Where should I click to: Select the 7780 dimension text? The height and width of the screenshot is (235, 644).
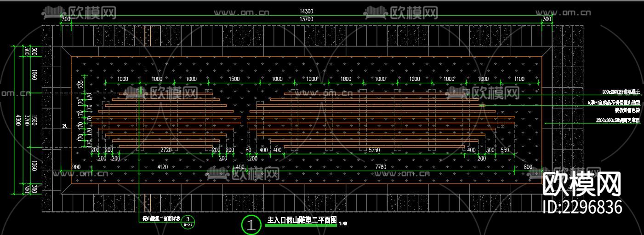381,167
